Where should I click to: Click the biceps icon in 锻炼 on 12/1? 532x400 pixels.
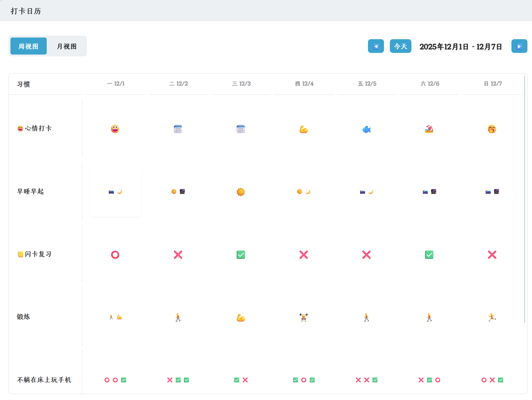(x=120, y=317)
